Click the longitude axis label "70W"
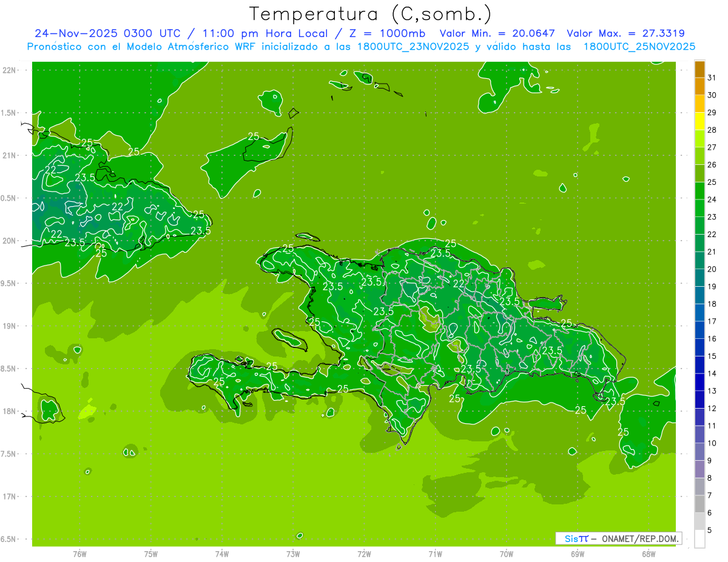Viewport: 728px width, 562px height. 507,554
